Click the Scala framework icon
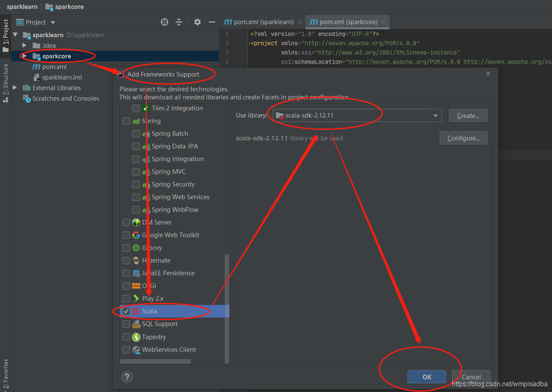Screen dimensions: 552x392 [x=136, y=311]
